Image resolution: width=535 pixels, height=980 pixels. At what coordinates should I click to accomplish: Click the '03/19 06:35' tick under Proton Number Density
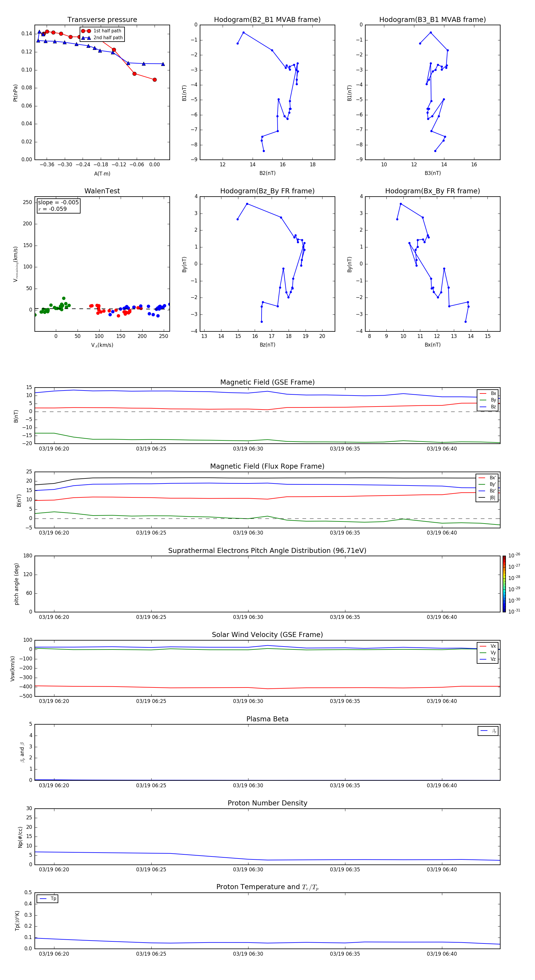click(x=345, y=870)
